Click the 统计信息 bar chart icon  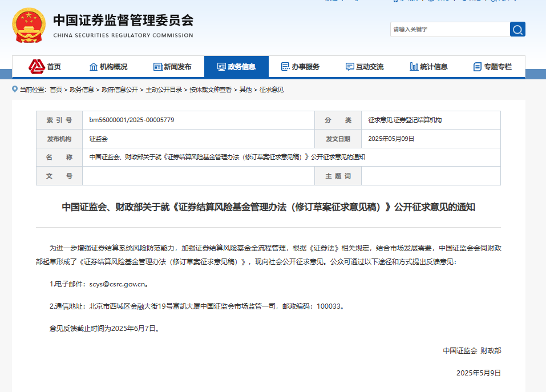(414, 67)
